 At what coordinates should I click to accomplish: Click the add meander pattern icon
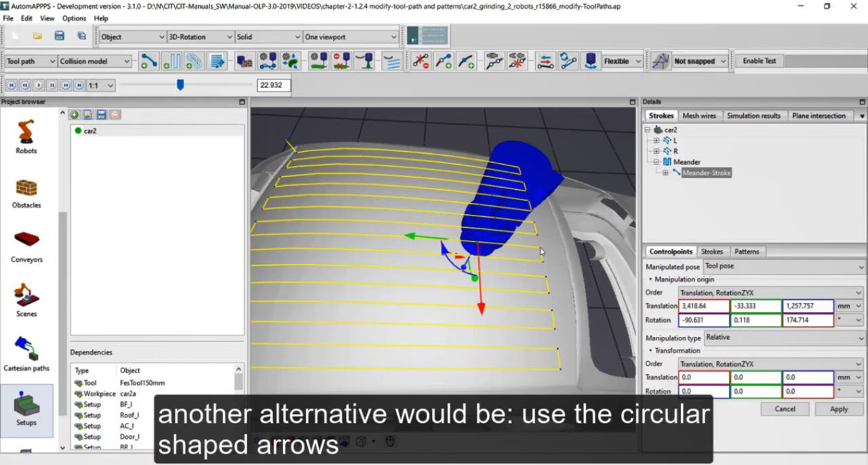(x=172, y=61)
